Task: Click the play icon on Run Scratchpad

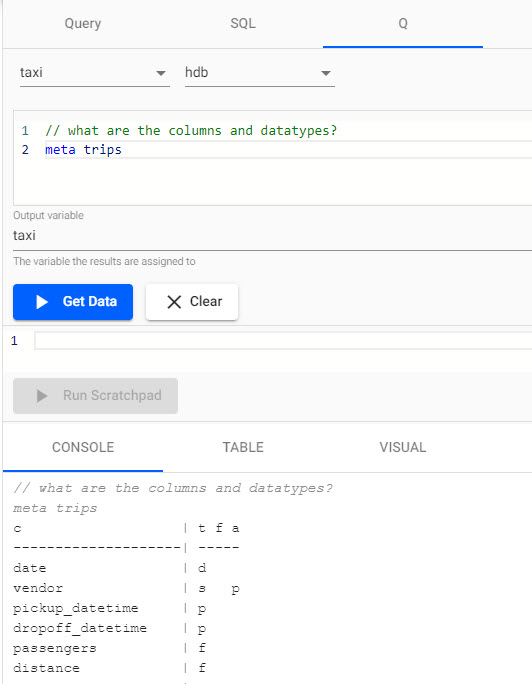Action: [41, 396]
